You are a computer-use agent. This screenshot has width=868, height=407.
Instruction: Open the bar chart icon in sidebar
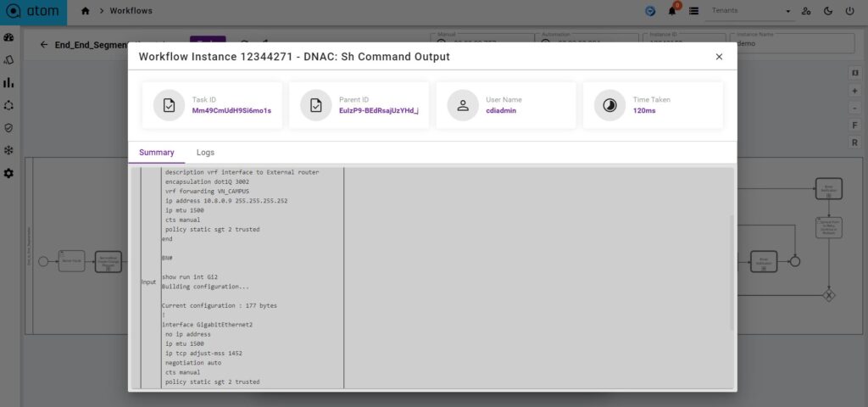click(x=8, y=82)
